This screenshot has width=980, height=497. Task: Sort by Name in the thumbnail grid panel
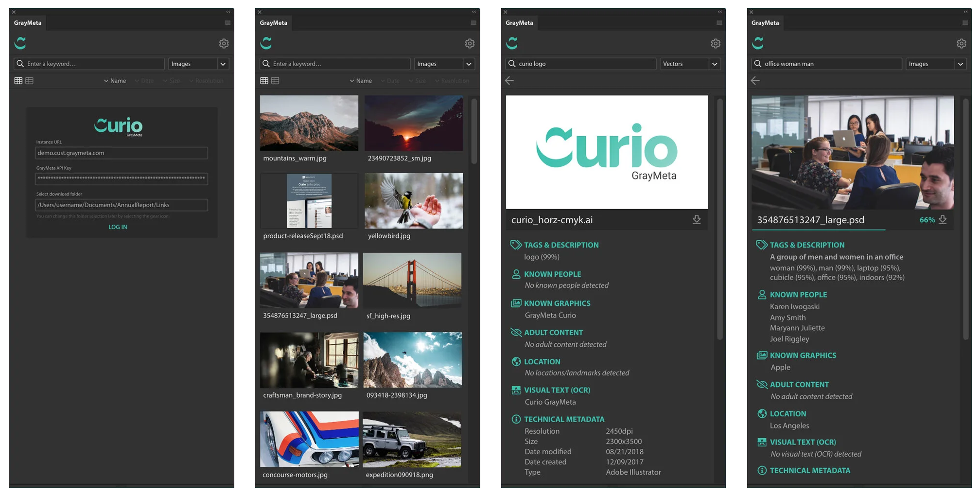click(x=361, y=81)
